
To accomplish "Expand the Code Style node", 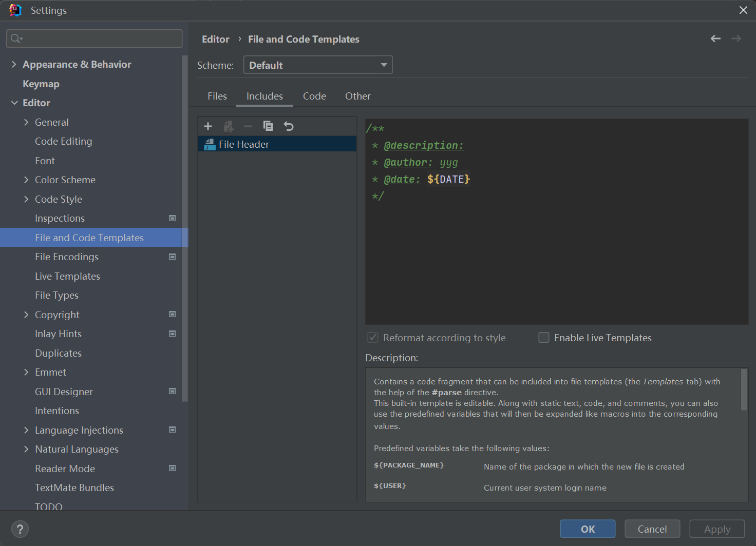I will pos(26,199).
